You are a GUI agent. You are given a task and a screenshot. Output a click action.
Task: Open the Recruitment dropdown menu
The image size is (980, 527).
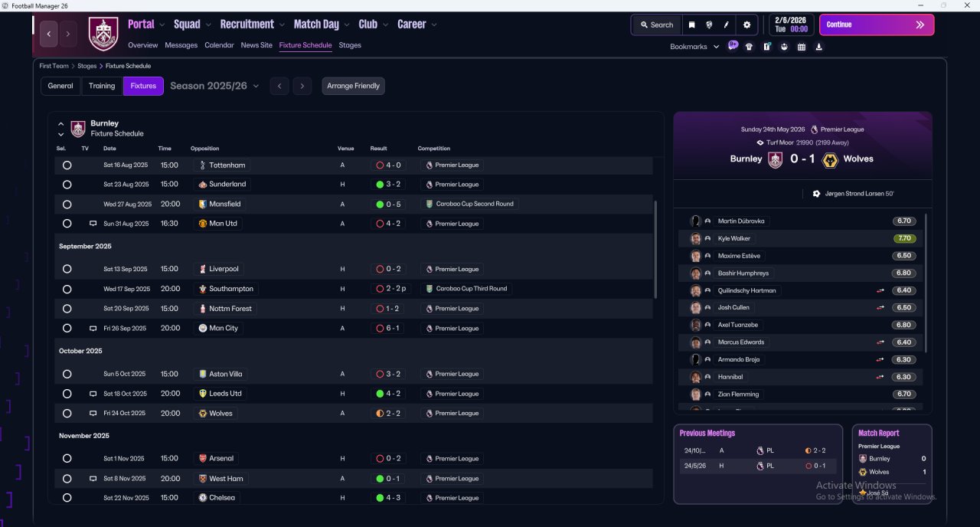252,25
